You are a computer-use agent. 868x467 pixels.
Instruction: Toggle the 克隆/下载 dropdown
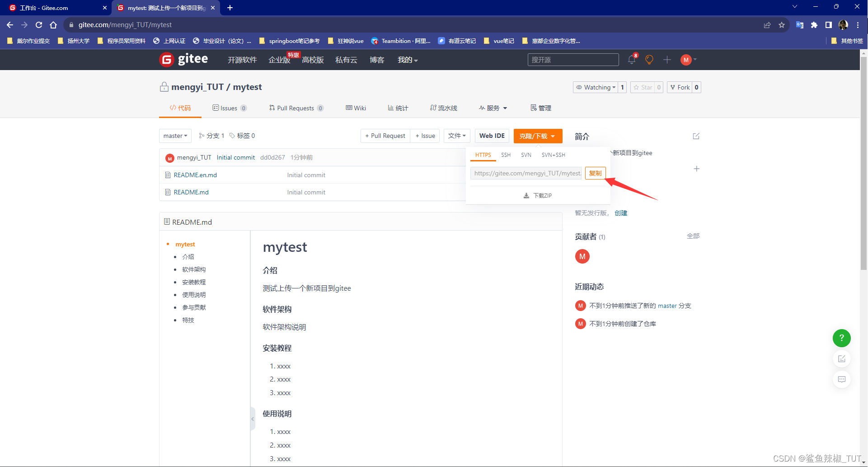538,136
